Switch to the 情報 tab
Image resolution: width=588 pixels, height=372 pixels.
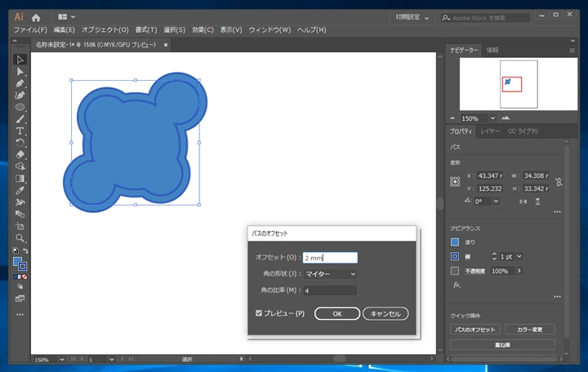pyautogui.click(x=492, y=51)
